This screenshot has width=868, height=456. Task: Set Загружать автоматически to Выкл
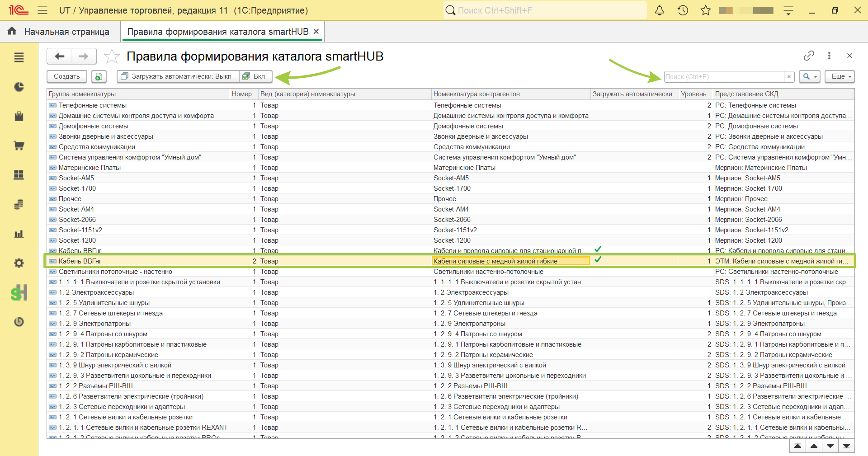(178, 76)
